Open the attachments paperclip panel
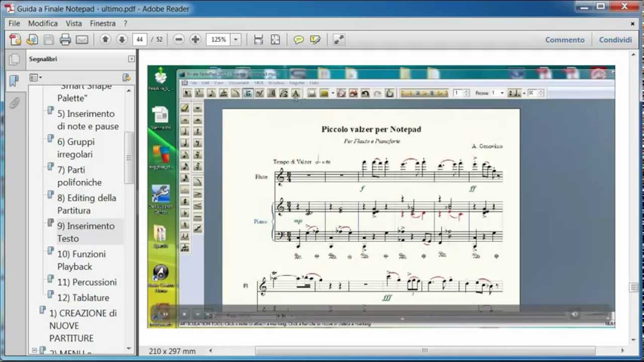Viewport: 644px width, 362px height. [x=14, y=104]
